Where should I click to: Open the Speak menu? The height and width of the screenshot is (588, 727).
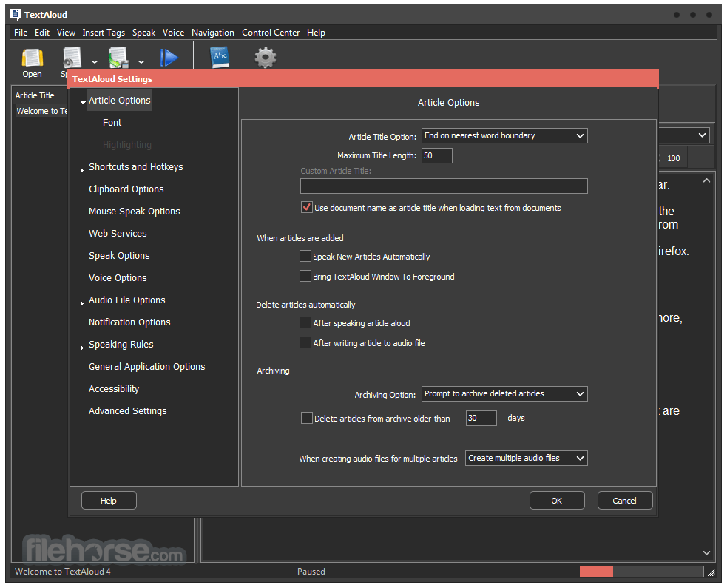[143, 33]
